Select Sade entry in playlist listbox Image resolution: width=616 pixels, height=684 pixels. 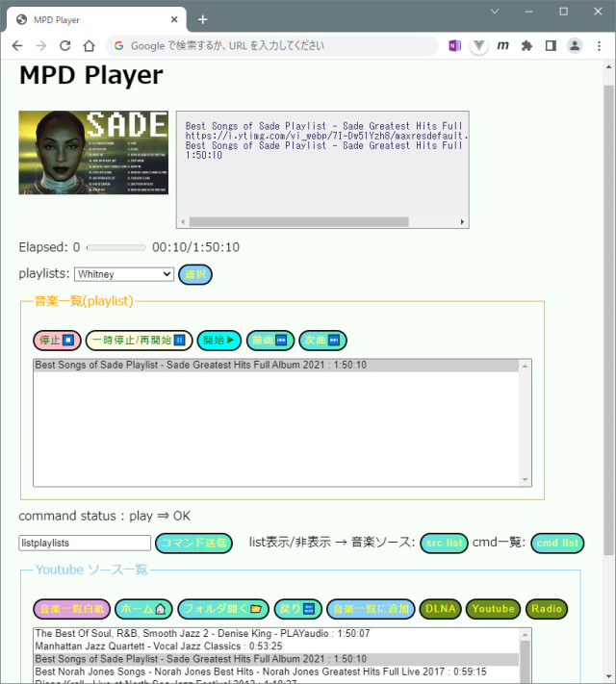coord(276,366)
